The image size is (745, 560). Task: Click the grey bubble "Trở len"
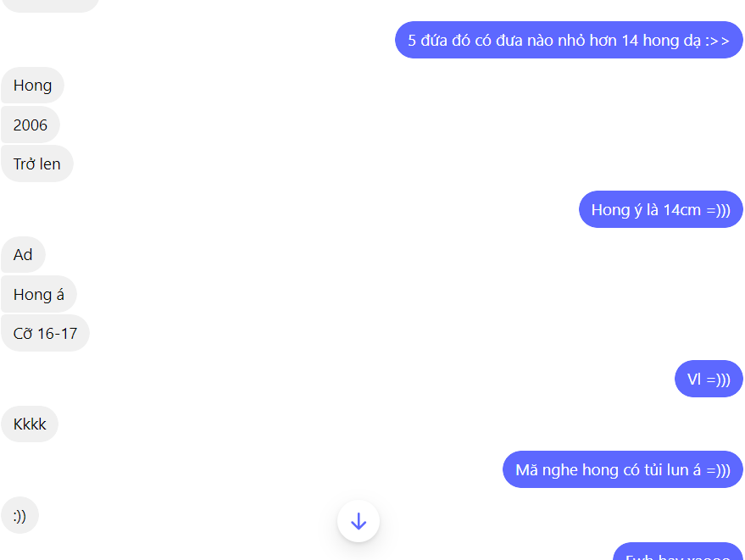pyautogui.click(x=37, y=164)
